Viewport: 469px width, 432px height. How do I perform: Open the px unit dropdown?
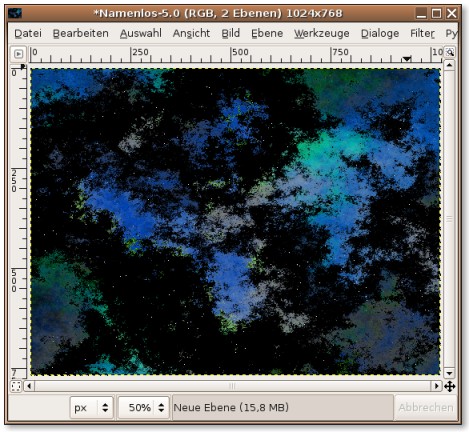pyautogui.click(x=92, y=408)
